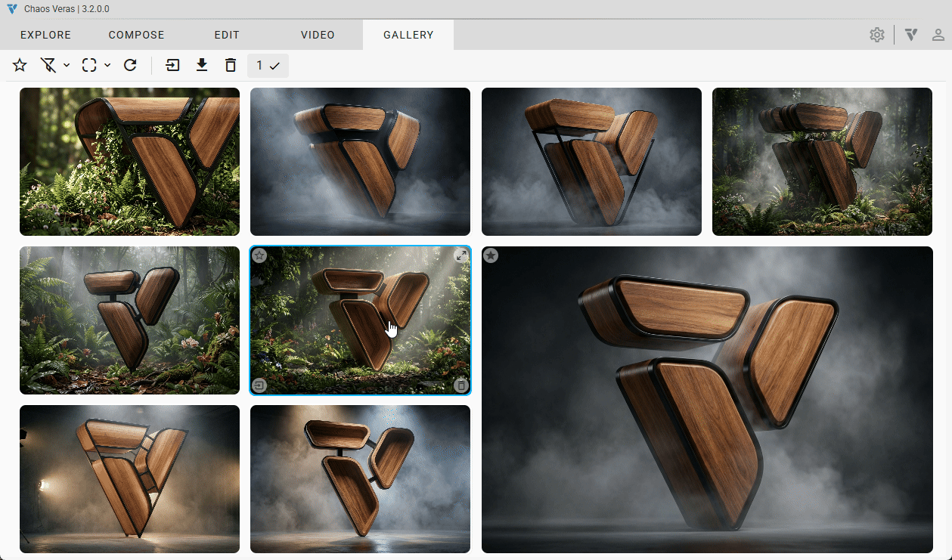Click the refresh gallery icon

130,66
